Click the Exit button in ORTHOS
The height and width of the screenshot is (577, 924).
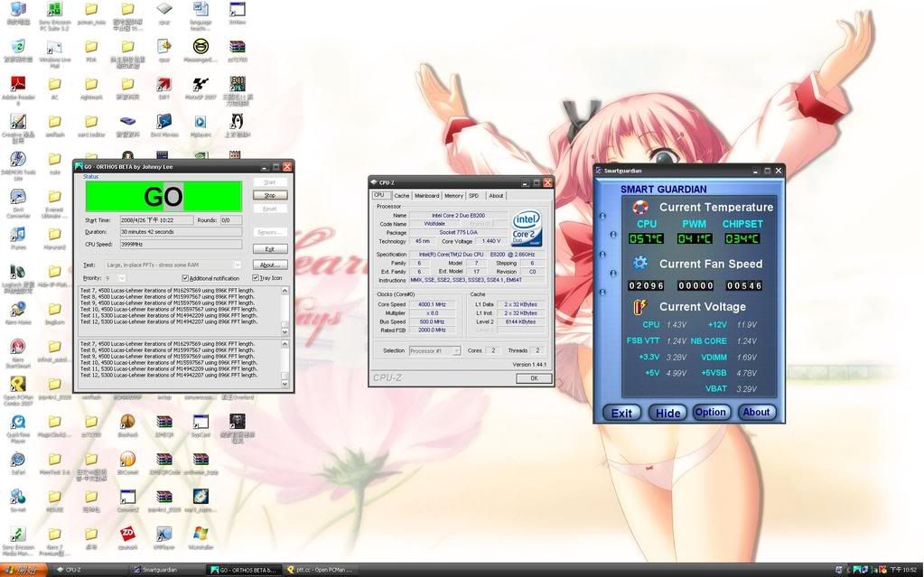click(x=270, y=248)
